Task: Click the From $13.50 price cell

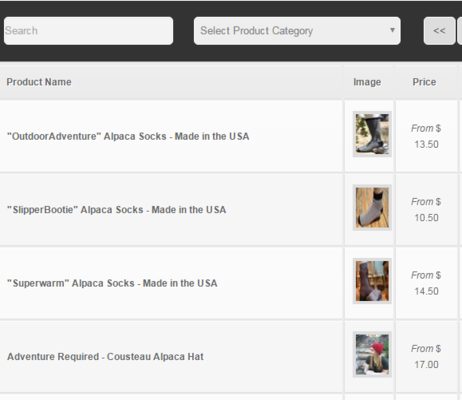Action: point(426,136)
